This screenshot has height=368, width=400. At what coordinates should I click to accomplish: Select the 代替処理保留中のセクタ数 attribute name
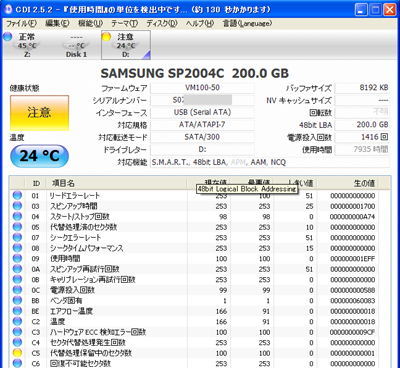click(91, 353)
